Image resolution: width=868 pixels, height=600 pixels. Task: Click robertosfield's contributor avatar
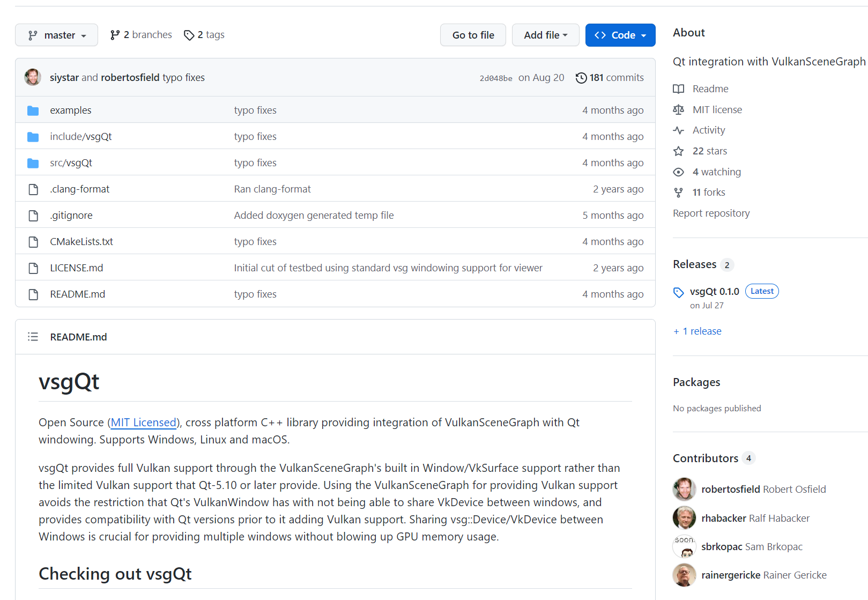tap(685, 489)
